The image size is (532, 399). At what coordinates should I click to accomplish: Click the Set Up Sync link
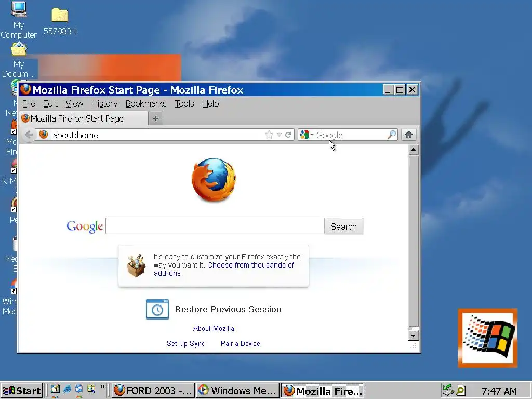185,343
